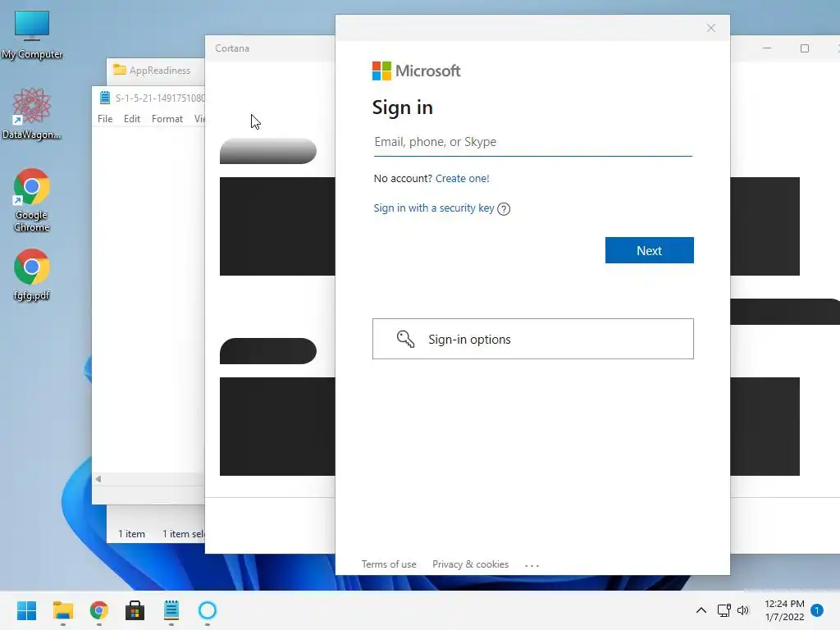The image size is (840, 630).
Task: Launch Google Chrome desktop shortcut
Action: coord(32,200)
